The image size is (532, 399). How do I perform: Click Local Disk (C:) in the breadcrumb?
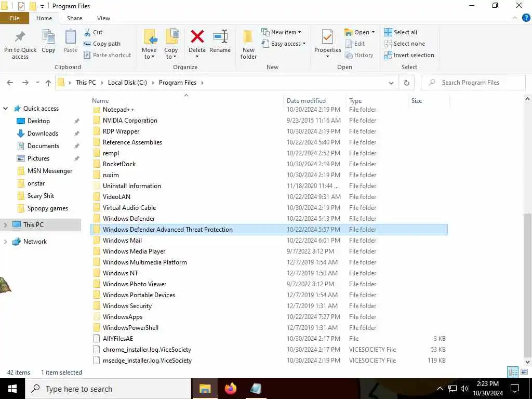coord(127,83)
